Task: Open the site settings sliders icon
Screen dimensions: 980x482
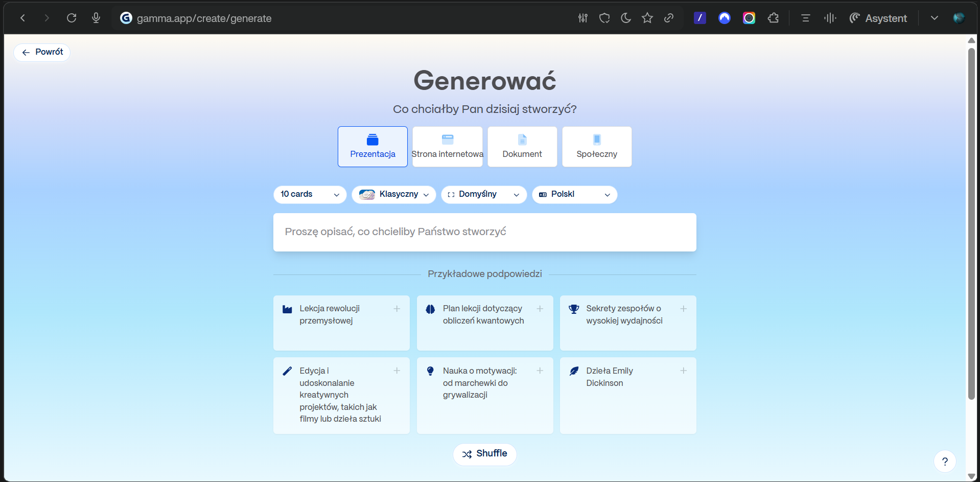Action: [x=583, y=18]
